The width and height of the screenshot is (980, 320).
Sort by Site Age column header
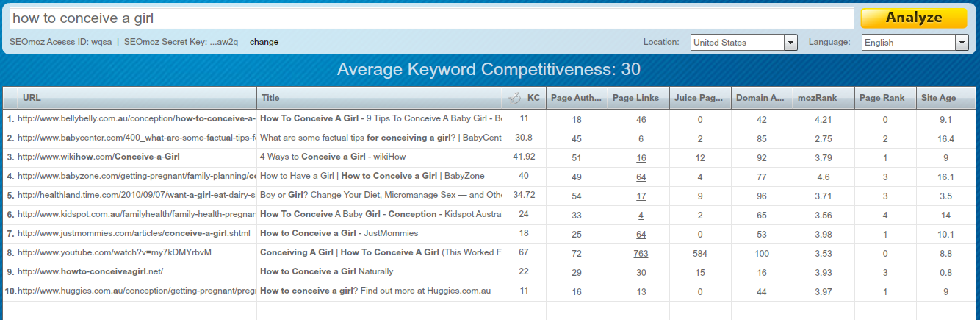[x=946, y=98]
